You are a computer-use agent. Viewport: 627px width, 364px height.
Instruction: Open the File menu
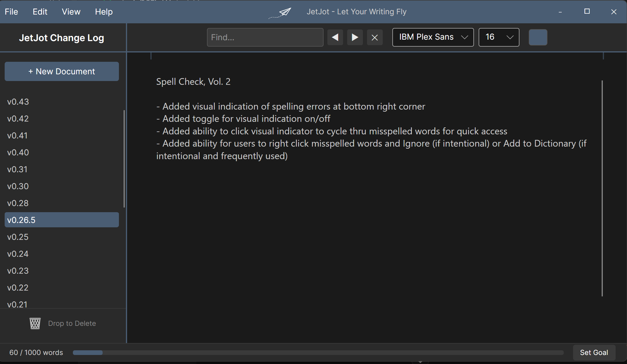11,12
